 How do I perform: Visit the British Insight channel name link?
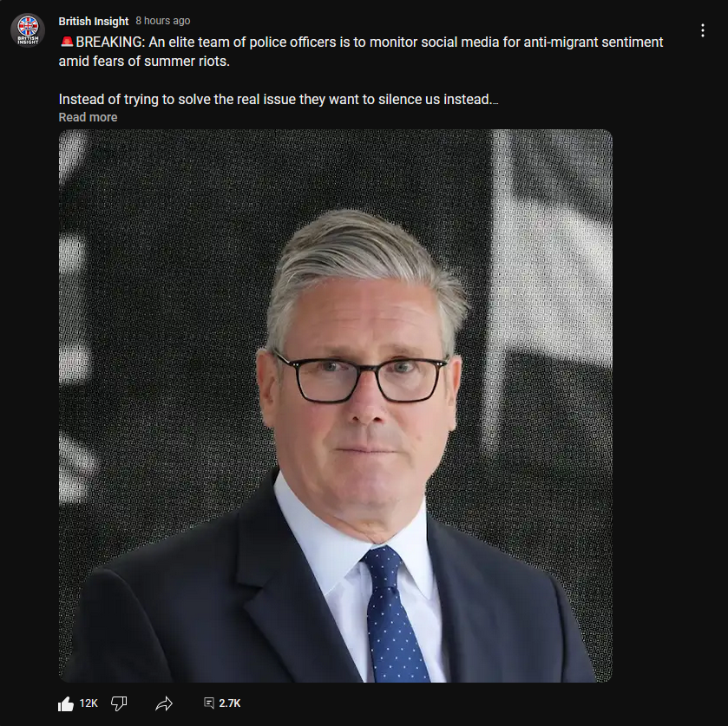[x=94, y=22]
